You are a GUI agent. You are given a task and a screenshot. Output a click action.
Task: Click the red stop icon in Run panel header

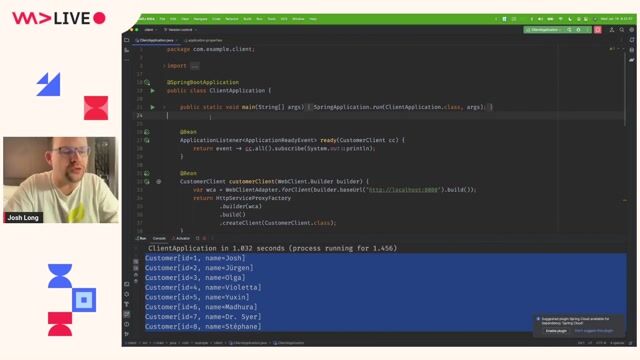[204, 238]
